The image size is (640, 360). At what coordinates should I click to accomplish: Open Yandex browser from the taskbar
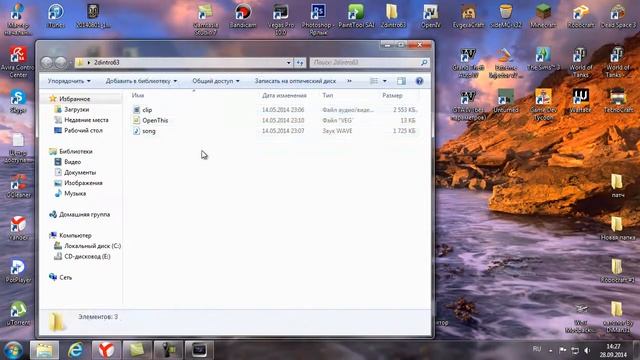(x=106, y=350)
